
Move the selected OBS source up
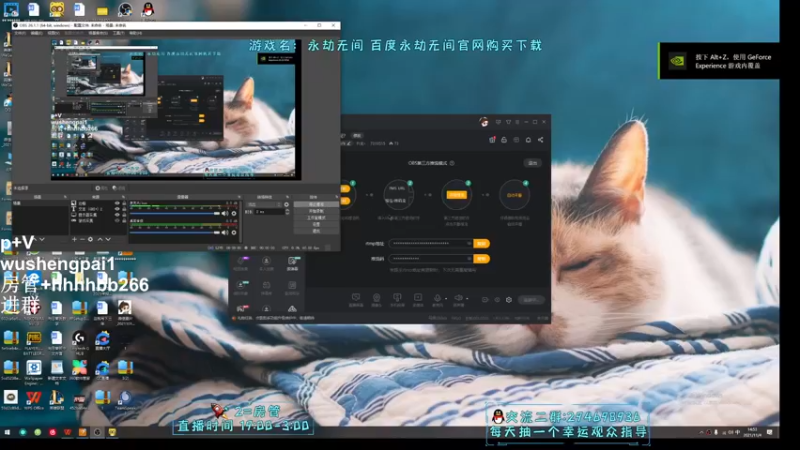[x=100, y=239]
